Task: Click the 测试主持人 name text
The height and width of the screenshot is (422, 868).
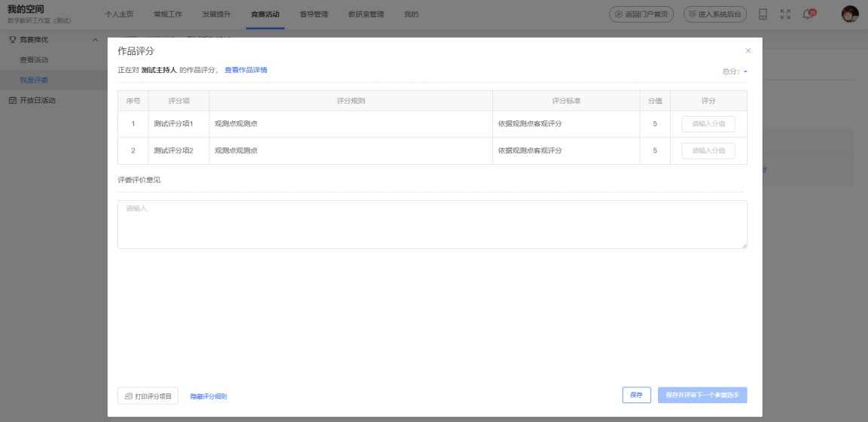Action: [159, 70]
